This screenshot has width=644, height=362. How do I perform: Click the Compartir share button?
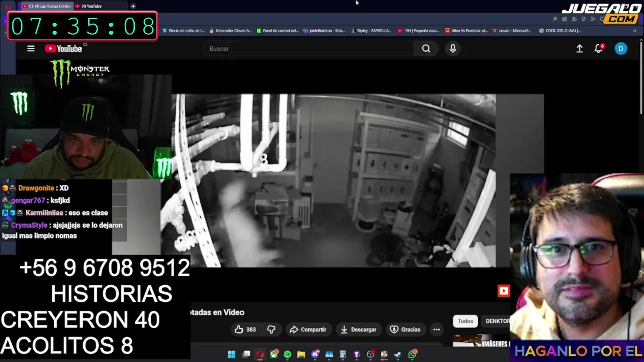pos(308,330)
